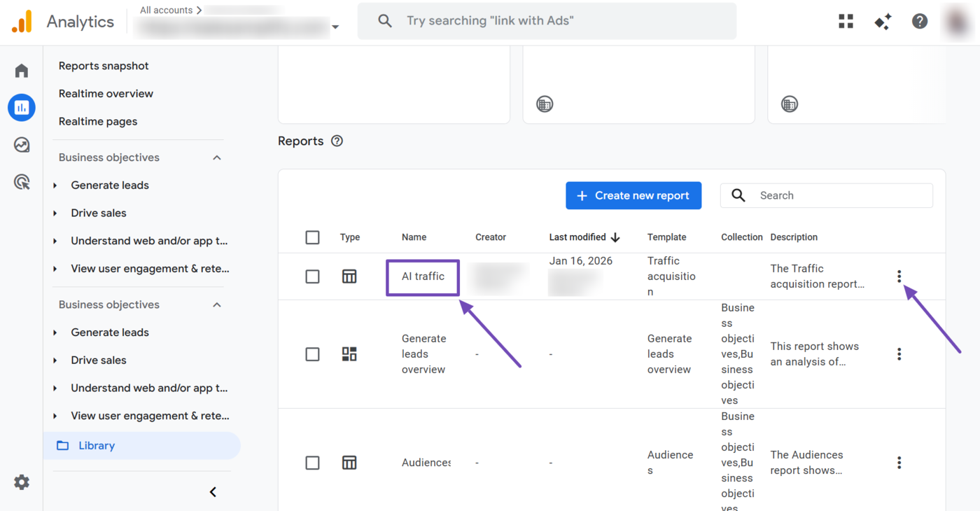Collapse the first Business objectives section
Viewport: 980px width, 511px height.
[217, 157]
